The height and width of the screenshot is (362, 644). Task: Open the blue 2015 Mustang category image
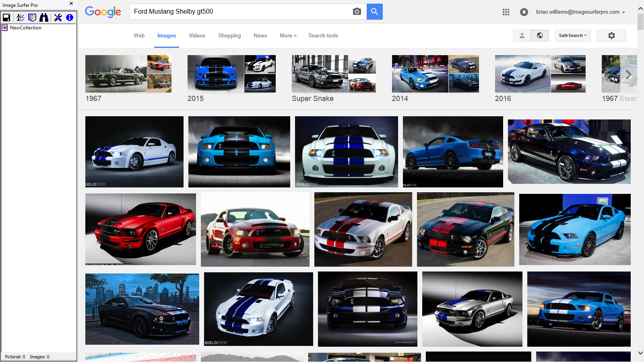tap(215, 74)
